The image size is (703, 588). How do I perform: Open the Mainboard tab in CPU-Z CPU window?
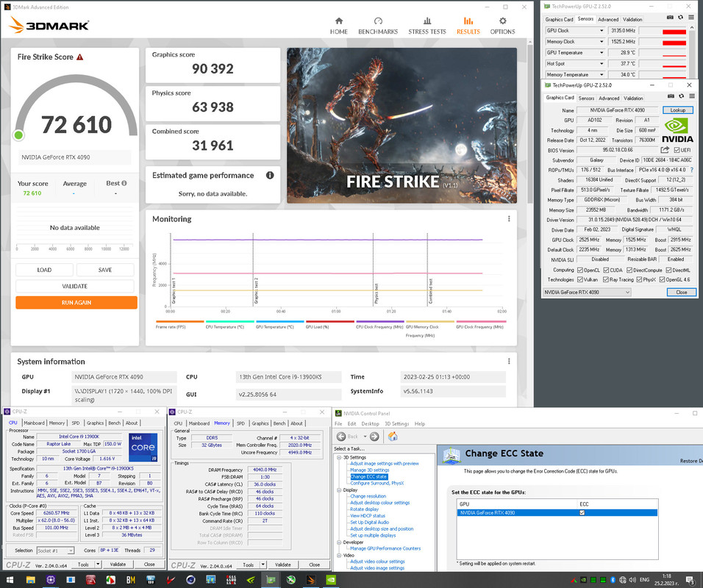[34, 423]
